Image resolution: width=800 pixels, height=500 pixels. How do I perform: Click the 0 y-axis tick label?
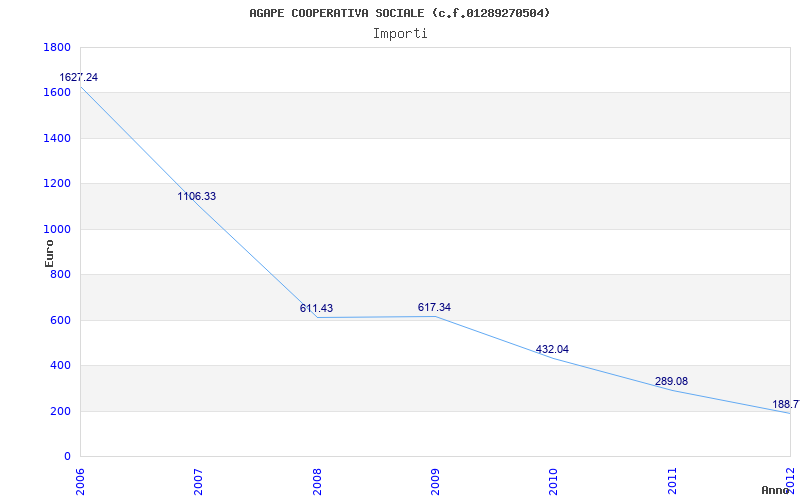67,457
